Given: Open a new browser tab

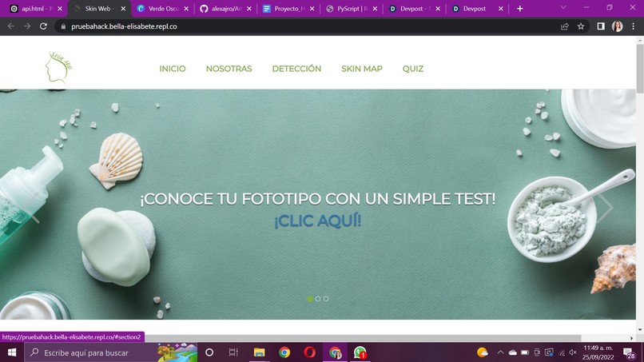Looking at the screenshot, I should click(520, 9).
